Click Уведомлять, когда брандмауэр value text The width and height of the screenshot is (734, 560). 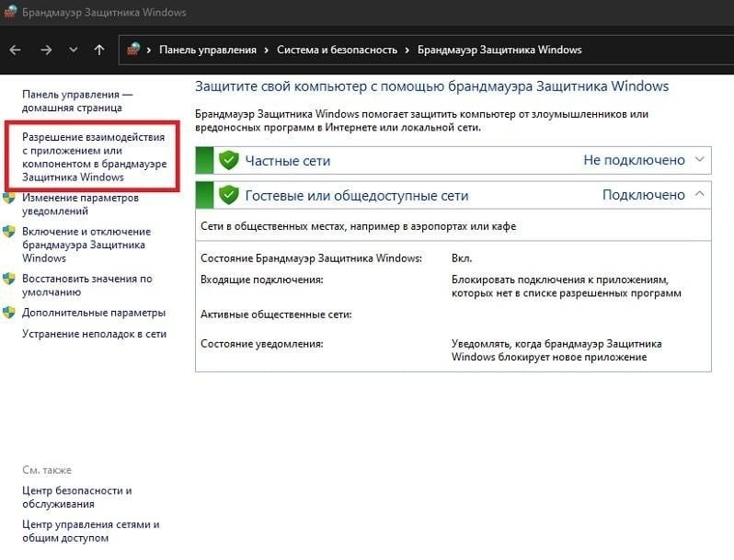[556, 350]
